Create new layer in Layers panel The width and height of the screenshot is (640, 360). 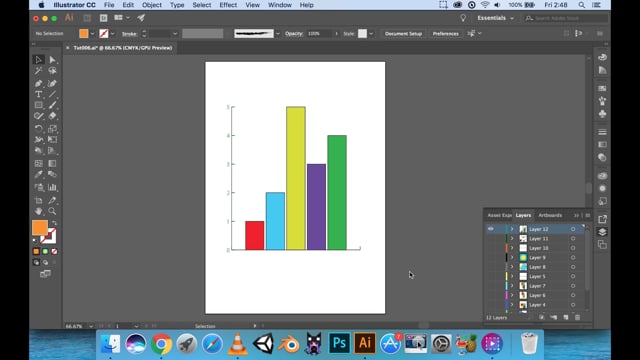point(566,317)
